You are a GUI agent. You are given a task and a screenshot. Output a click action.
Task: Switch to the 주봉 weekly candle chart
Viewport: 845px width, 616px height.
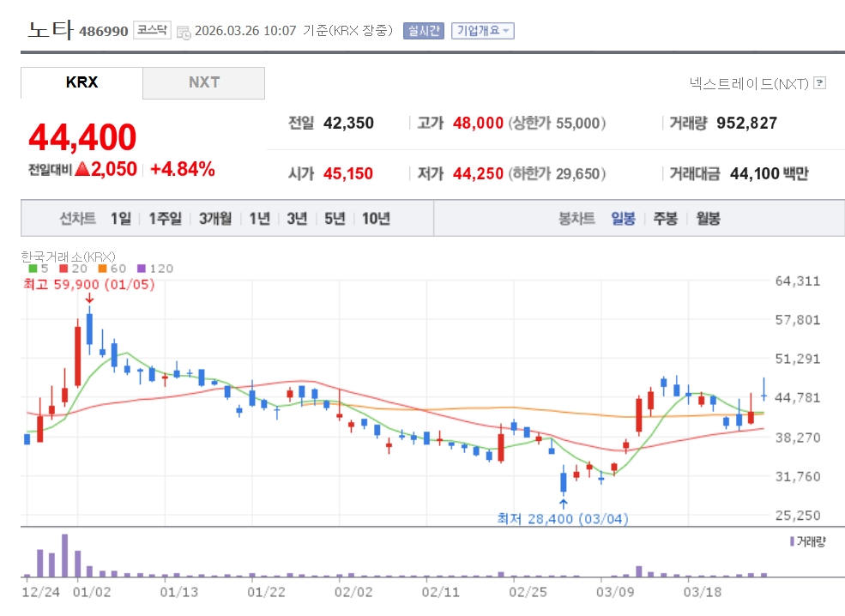pos(665,218)
